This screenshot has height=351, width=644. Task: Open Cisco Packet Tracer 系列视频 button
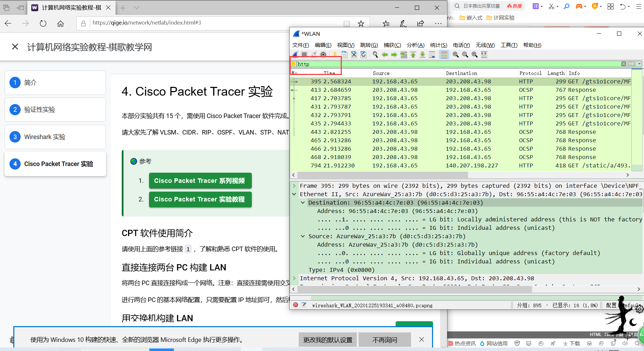200,181
